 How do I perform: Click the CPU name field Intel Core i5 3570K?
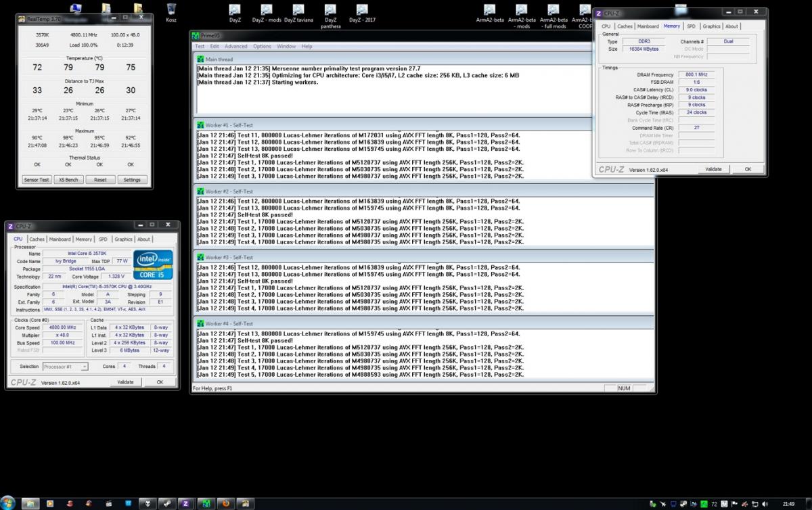(x=86, y=253)
